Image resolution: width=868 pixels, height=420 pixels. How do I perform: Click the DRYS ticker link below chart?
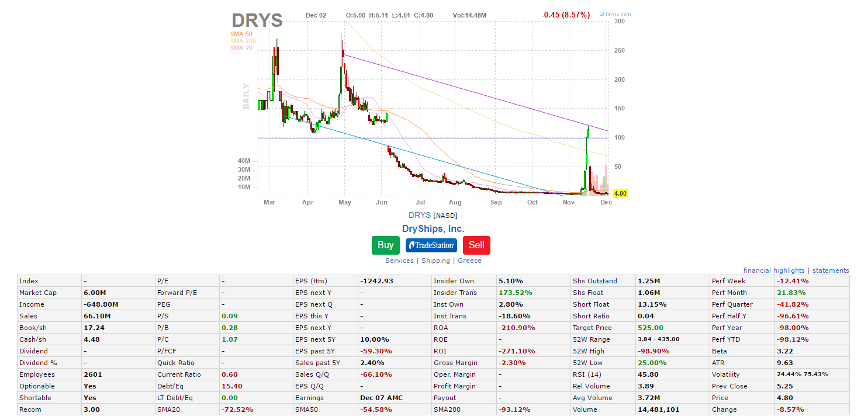coord(420,215)
